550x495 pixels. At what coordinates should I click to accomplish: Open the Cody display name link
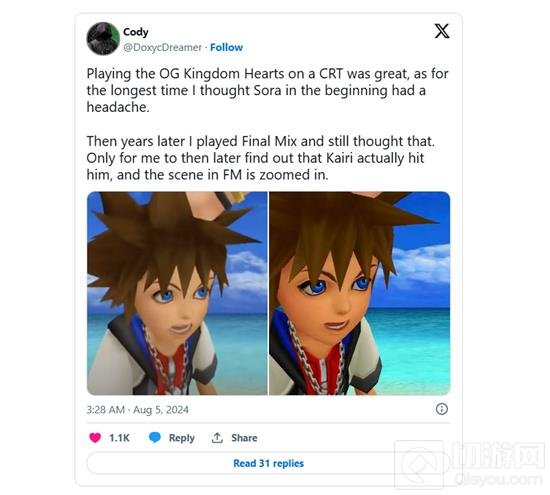136,32
